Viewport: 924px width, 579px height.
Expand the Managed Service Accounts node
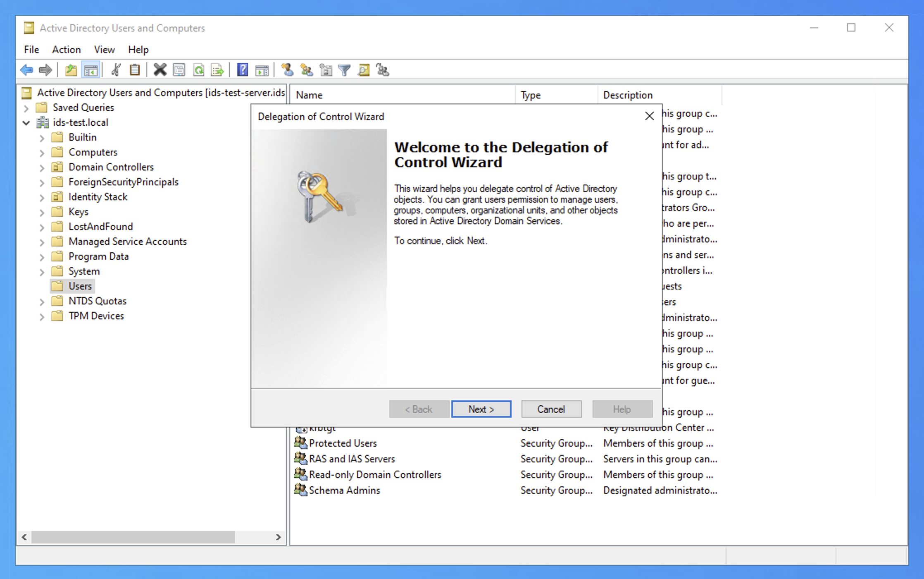click(x=42, y=242)
